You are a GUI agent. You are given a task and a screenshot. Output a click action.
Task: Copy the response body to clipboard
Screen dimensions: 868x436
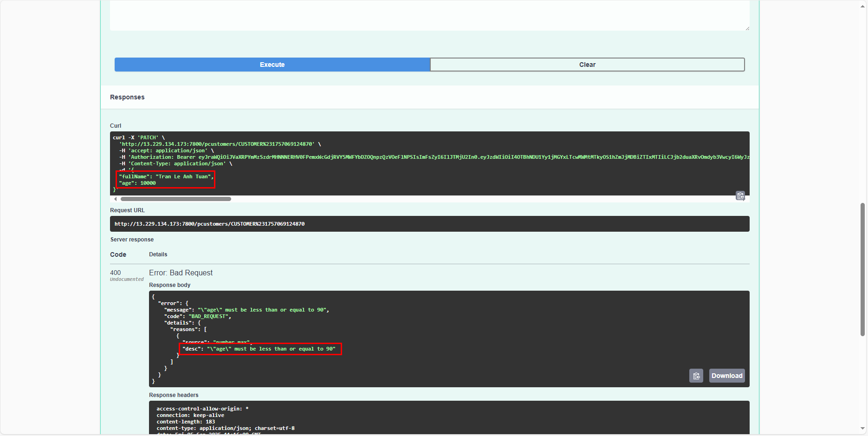tap(696, 376)
